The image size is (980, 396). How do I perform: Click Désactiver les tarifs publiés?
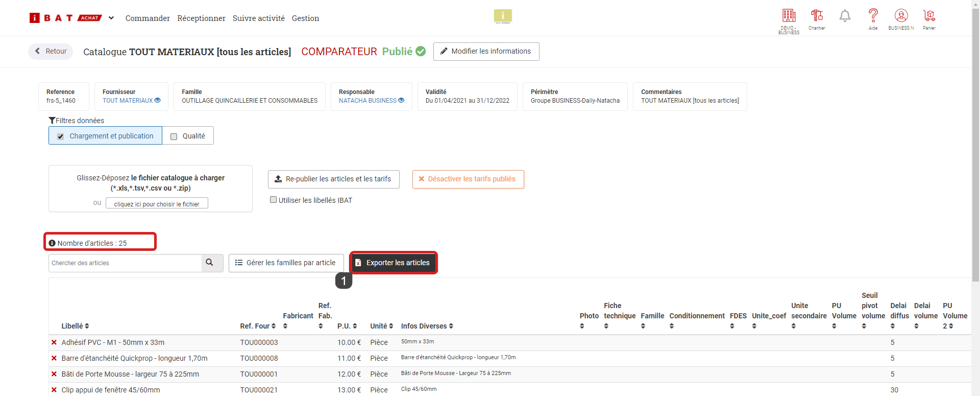coord(468,179)
